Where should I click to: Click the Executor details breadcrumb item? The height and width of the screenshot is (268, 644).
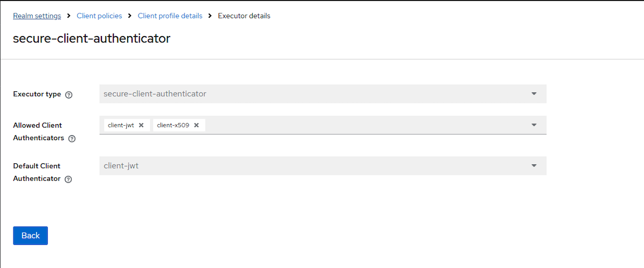pyautogui.click(x=244, y=16)
